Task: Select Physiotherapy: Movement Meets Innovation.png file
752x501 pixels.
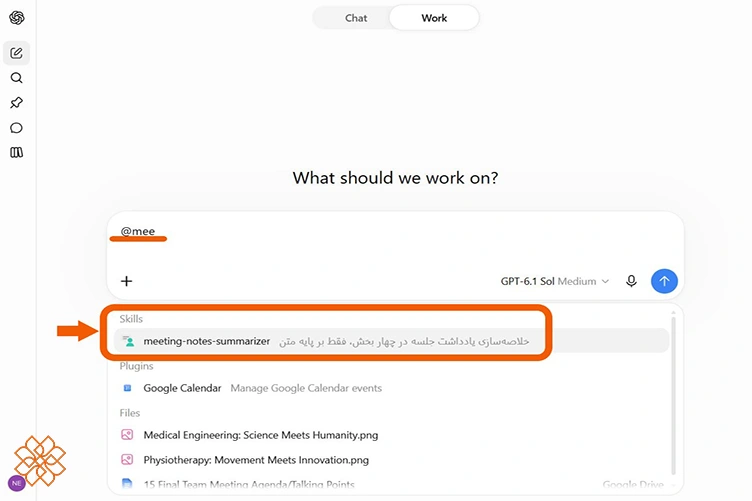Action: (391, 460)
